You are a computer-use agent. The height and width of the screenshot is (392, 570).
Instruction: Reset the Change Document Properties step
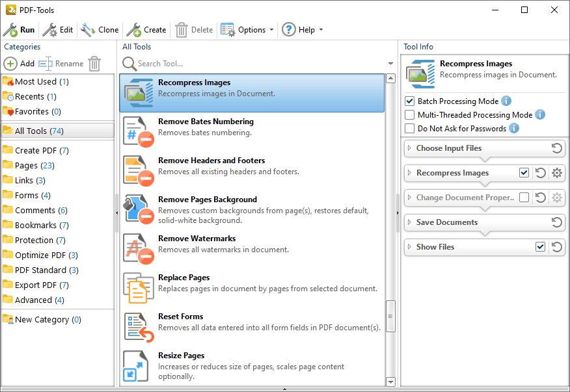click(540, 198)
